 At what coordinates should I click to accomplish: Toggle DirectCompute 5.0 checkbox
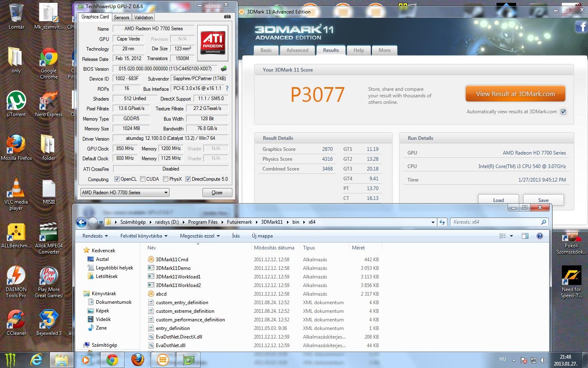[x=188, y=179]
